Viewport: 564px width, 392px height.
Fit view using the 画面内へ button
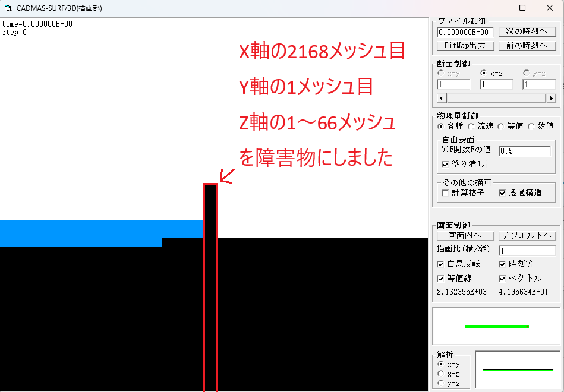465,235
